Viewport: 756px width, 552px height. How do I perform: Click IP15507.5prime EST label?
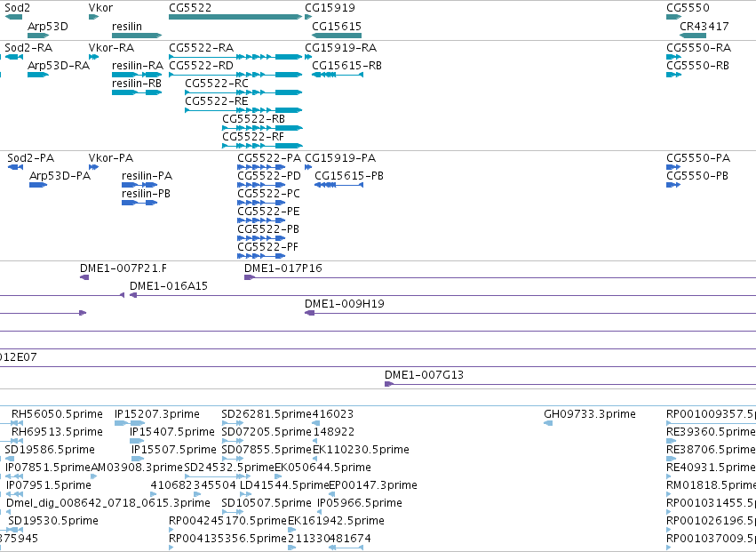pyautogui.click(x=174, y=450)
